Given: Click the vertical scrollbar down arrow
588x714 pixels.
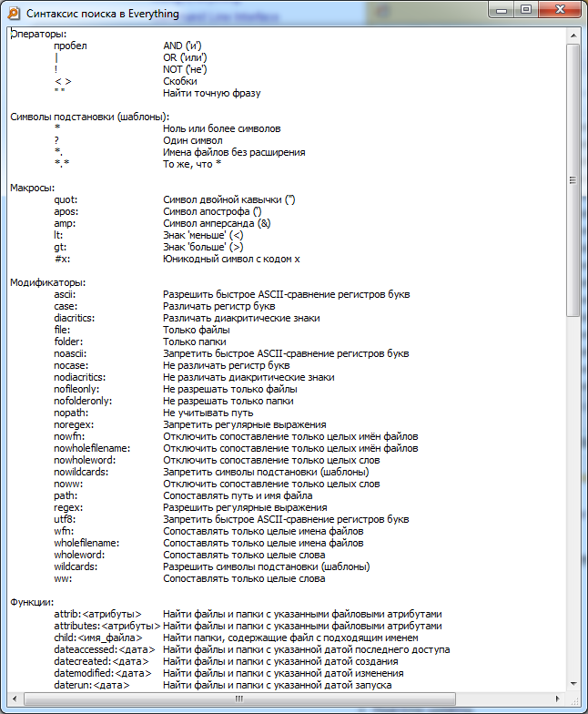Looking at the screenshot, I should (x=573, y=683).
